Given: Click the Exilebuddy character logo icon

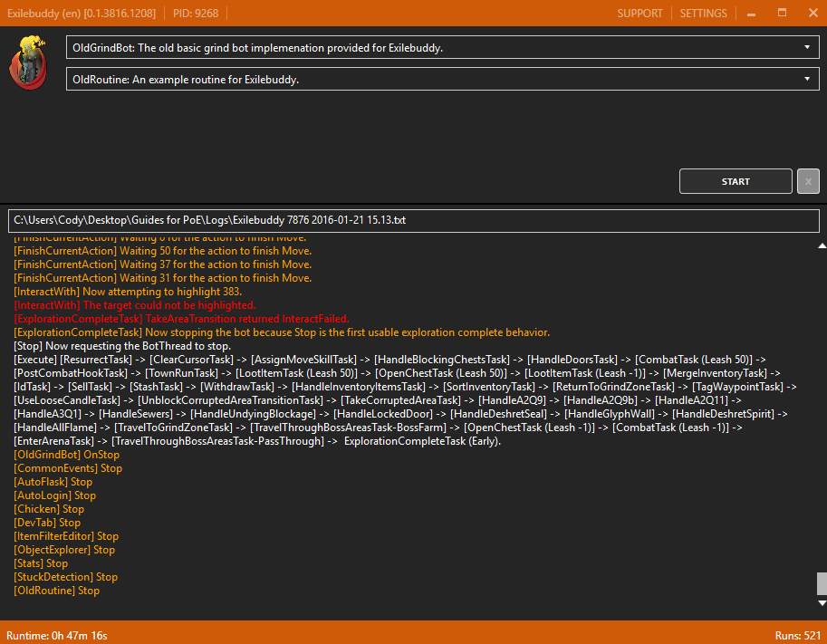Looking at the screenshot, I should [x=28, y=62].
